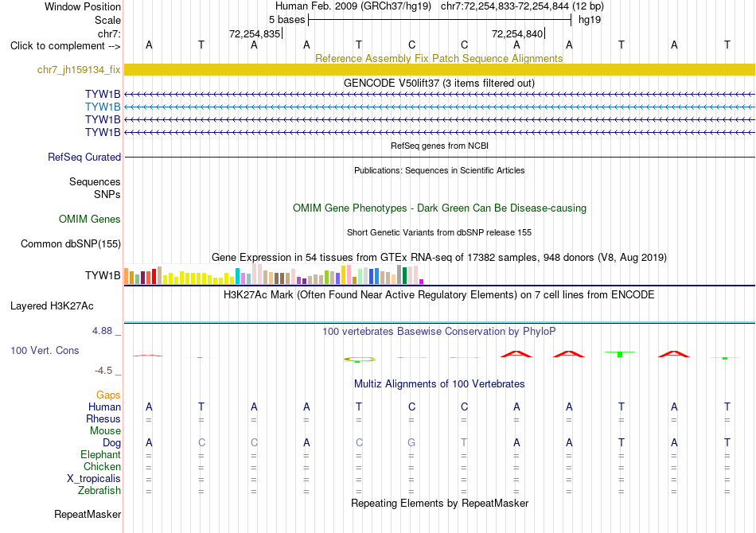The height and width of the screenshot is (533, 756).
Task: Click the olive oval PhyloP glyph
Action: click(359, 359)
